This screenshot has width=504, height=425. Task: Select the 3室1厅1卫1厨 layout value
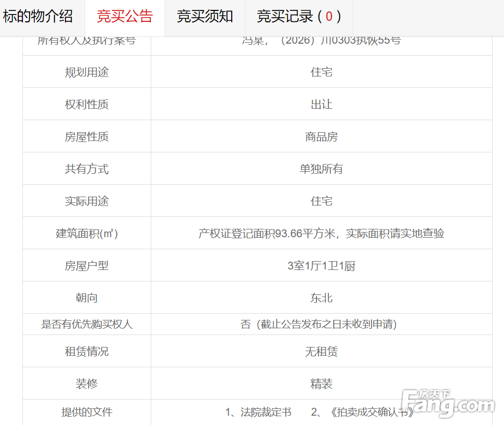click(x=321, y=266)
